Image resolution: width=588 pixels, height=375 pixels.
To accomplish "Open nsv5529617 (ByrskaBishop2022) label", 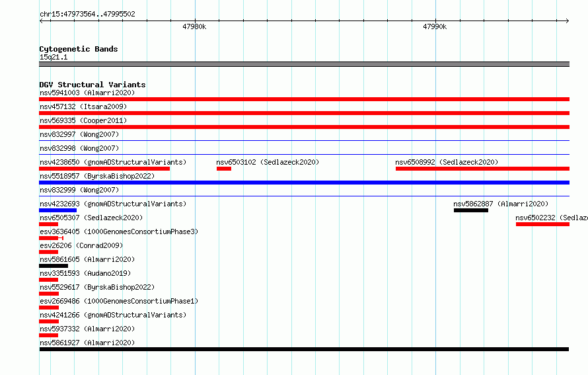I will [97, 287].
